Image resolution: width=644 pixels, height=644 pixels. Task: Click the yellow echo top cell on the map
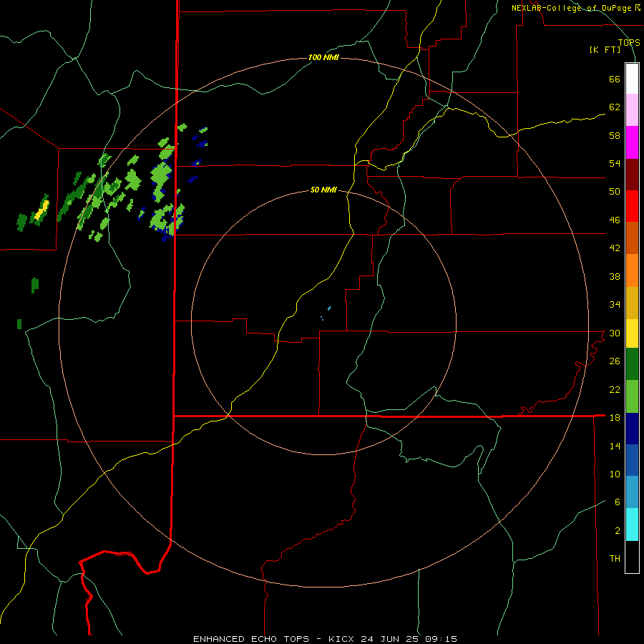click(42, 210)
